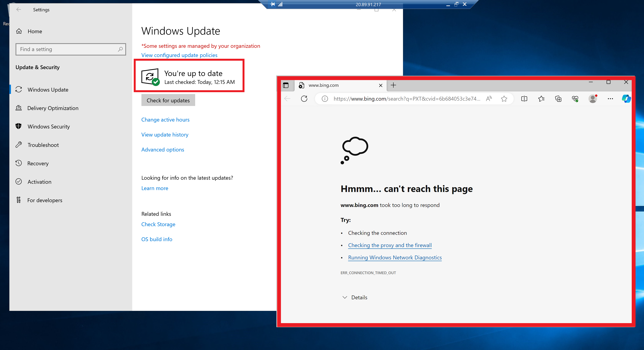
Task: Expand the Details section in Edge
Action: pyautogui.click(x=354, y=297)
